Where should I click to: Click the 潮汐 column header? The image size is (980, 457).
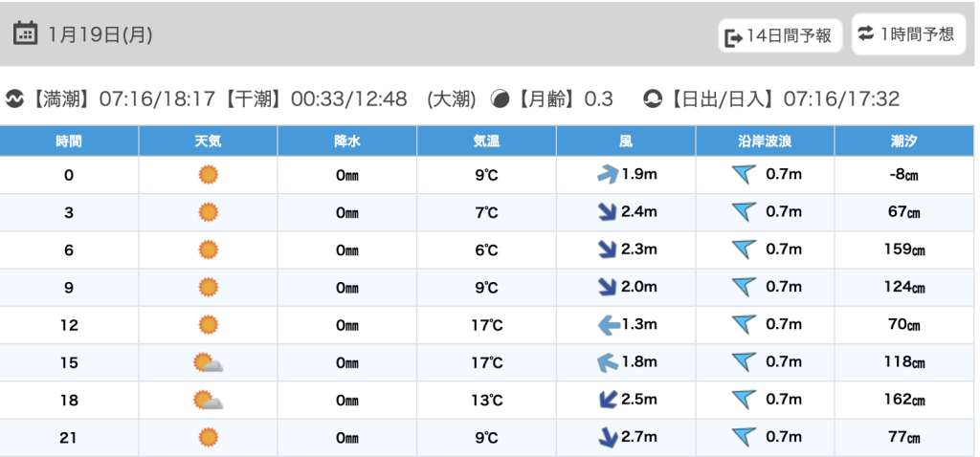pos(904,141)
